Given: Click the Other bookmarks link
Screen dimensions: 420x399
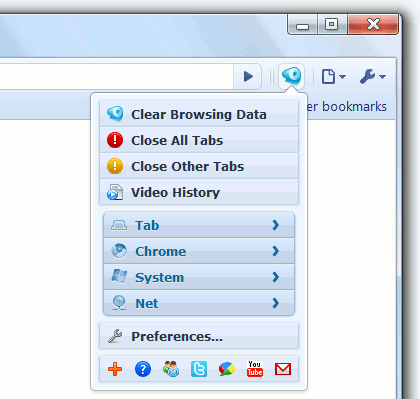Looking at the screenshot, I should point(347,107).
